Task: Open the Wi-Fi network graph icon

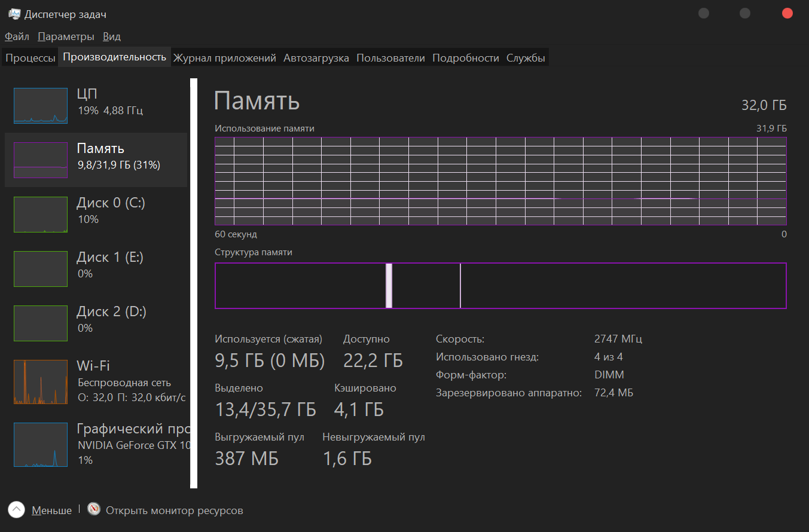Action: [40, 382]
